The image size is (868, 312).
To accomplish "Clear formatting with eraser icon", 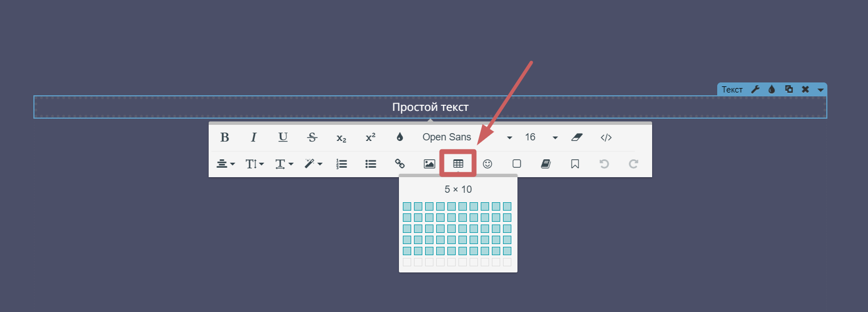I will pos(576,138).
